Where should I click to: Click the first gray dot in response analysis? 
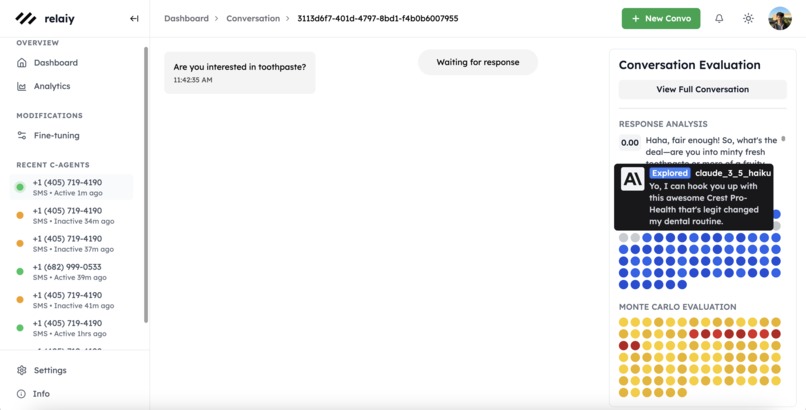pyautogui.click(x=624, y=238)
